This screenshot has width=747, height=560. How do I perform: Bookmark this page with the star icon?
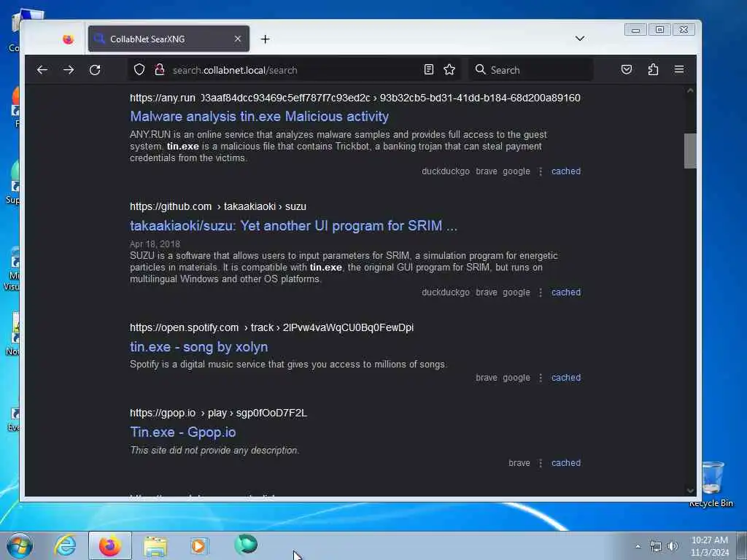pos(449,70)
